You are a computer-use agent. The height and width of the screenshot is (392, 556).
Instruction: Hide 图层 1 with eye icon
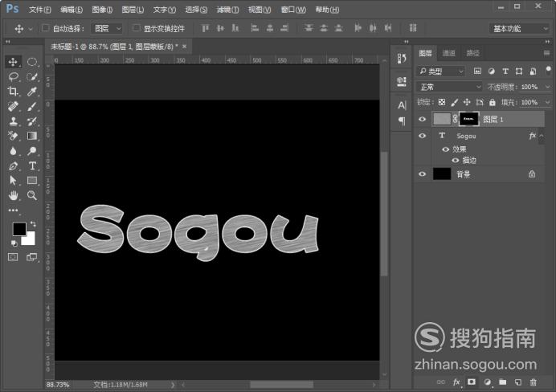click(422, 119)
